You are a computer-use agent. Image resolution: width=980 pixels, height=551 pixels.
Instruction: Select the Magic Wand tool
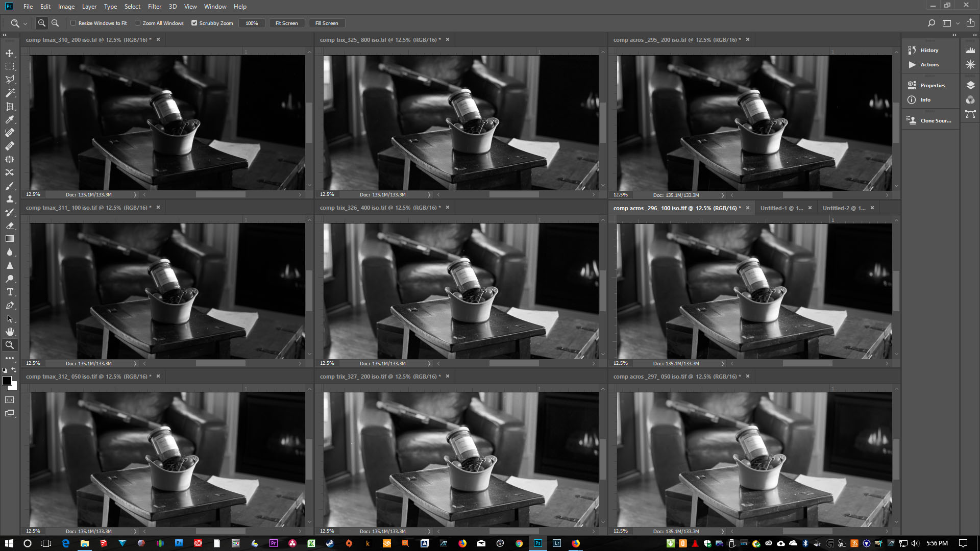(10, 93)
